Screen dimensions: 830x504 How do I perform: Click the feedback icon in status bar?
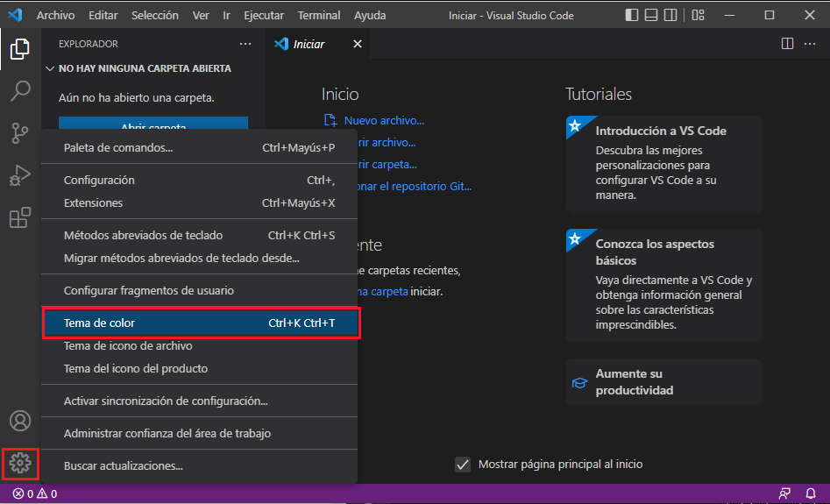[784, 494]
